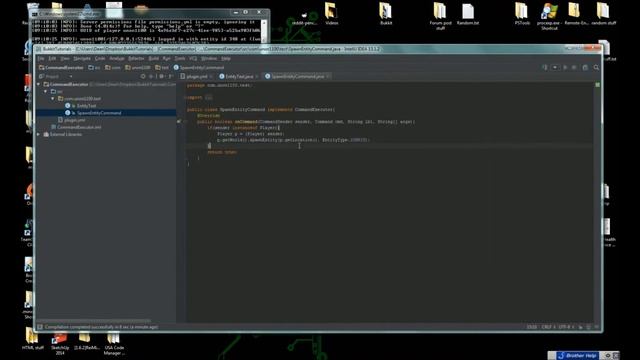Open the Edit menu
Viewport: 640px width, 360px height.
(52, 58)
